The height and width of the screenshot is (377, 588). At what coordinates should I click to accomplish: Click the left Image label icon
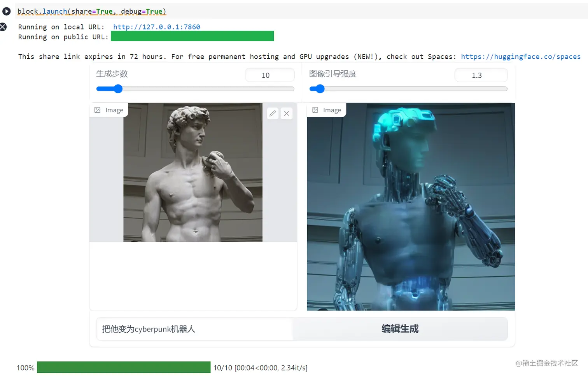click(97, 110)
